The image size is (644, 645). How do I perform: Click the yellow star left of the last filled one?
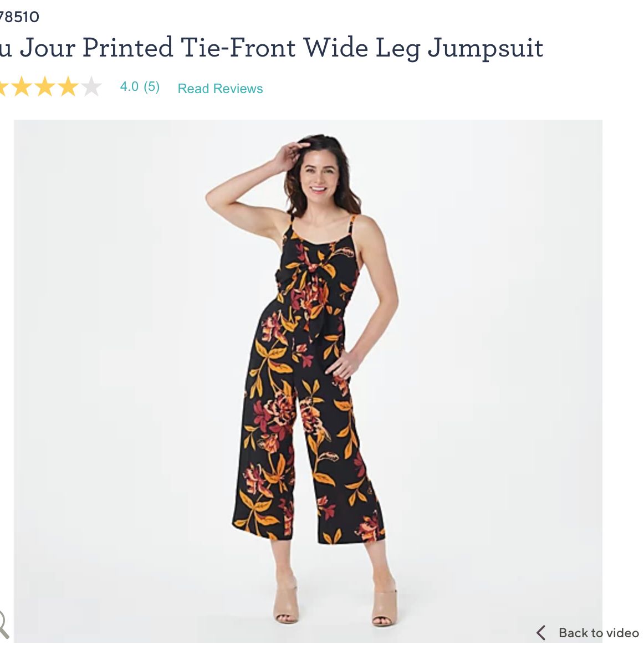[45, 87]
